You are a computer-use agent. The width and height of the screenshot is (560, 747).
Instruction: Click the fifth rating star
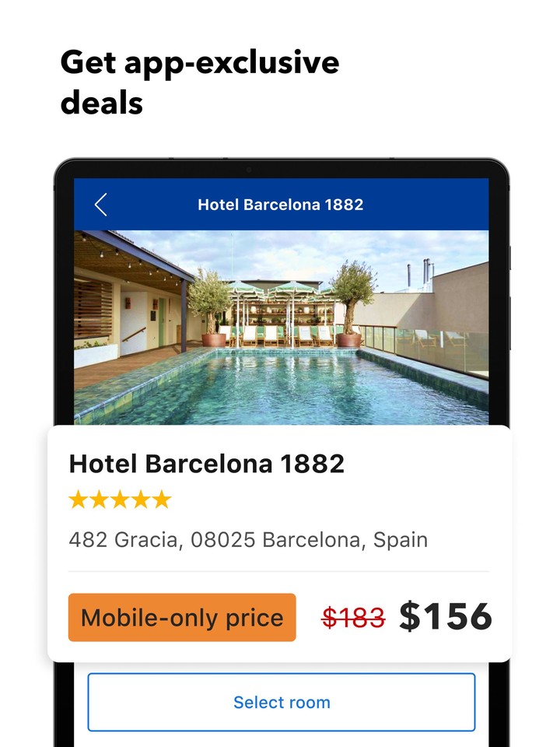tap(161, 500)
